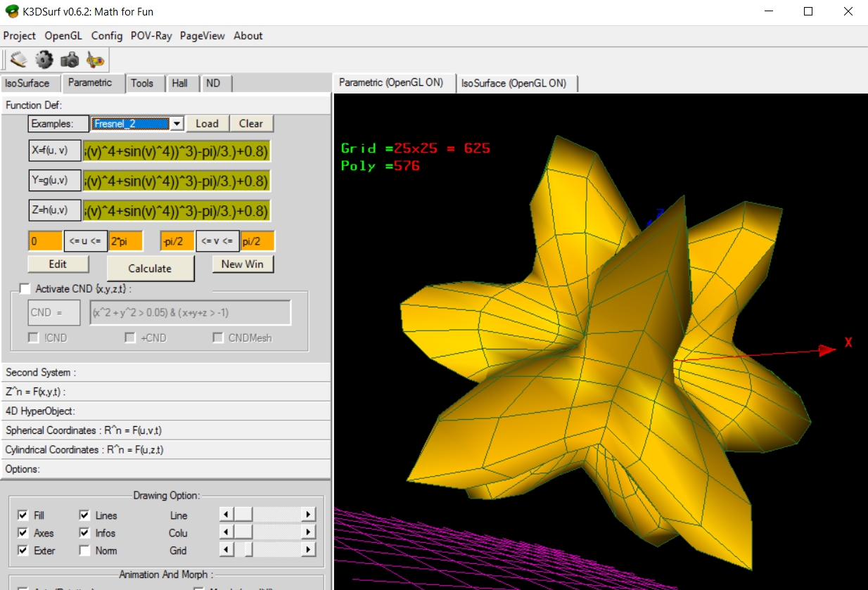Click right arrow of the Colu scrollbar

[x=308, y=532]
